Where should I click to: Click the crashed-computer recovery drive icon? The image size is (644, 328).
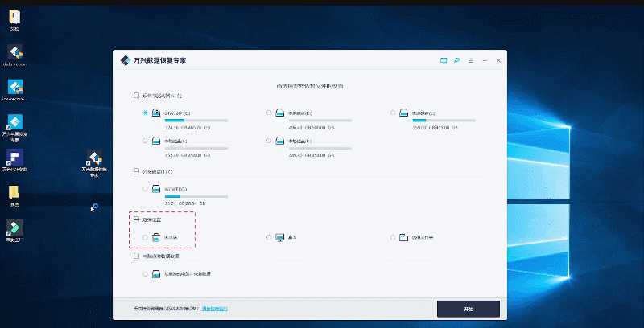click(x=156, y=274)
